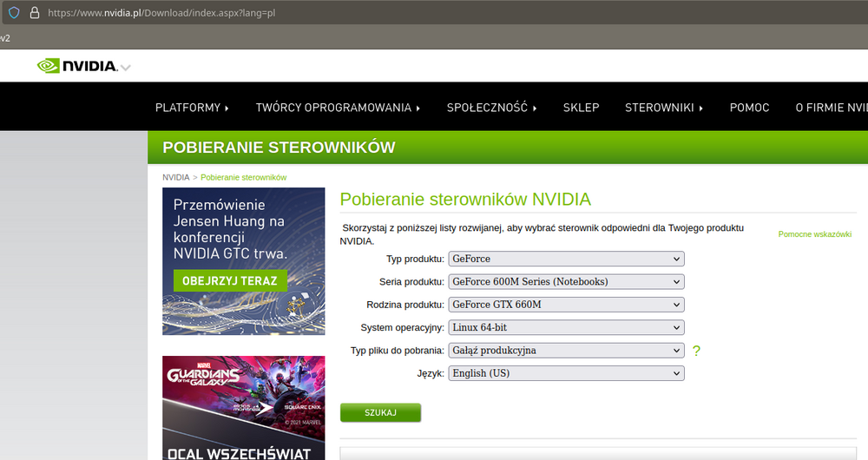Image resolution: width=868 pixels, height=460 pixels.
Task: Click the POBIERANIE STEROWNIKÓW green header title
Action: (x=279, y=148)
